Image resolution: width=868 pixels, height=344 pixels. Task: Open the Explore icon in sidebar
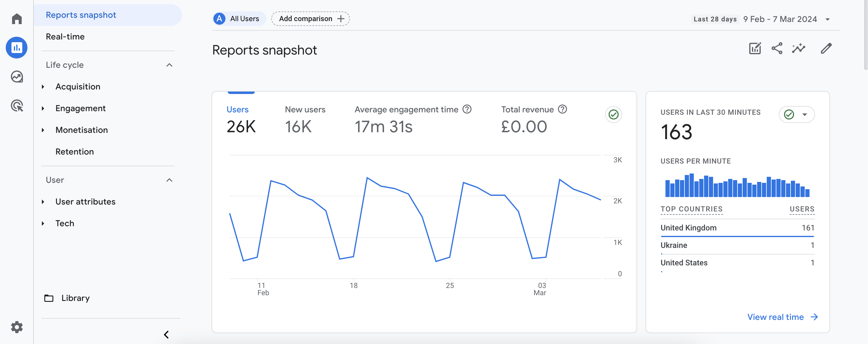17,77
